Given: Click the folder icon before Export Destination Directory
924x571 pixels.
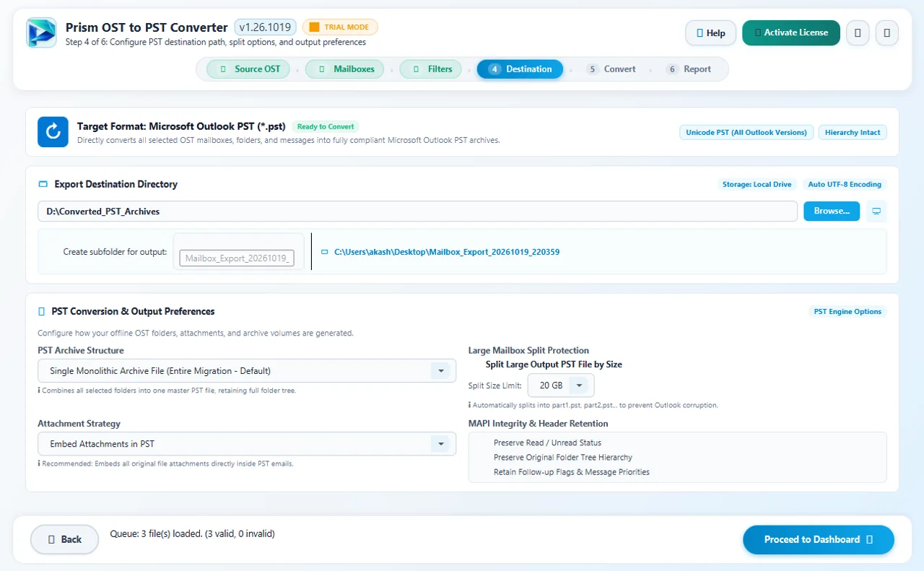Looking at the screenshot, I should click(x=42, y=184).
